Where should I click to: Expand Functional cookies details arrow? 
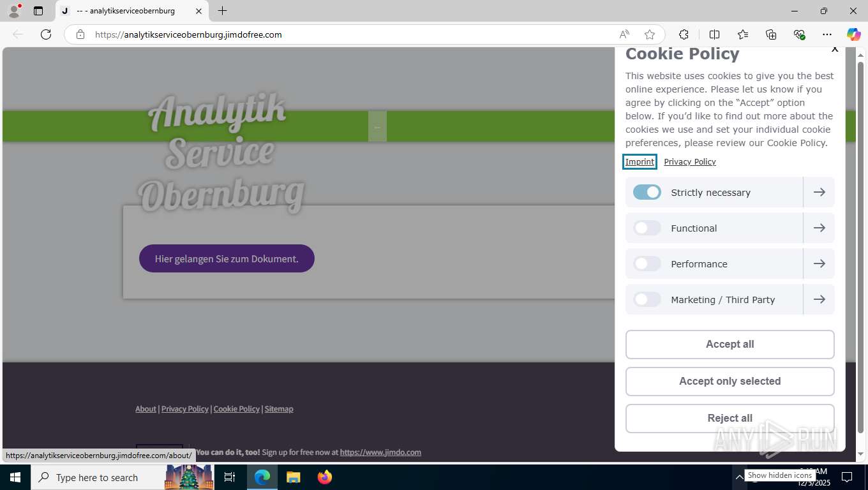tap(819, 228)
